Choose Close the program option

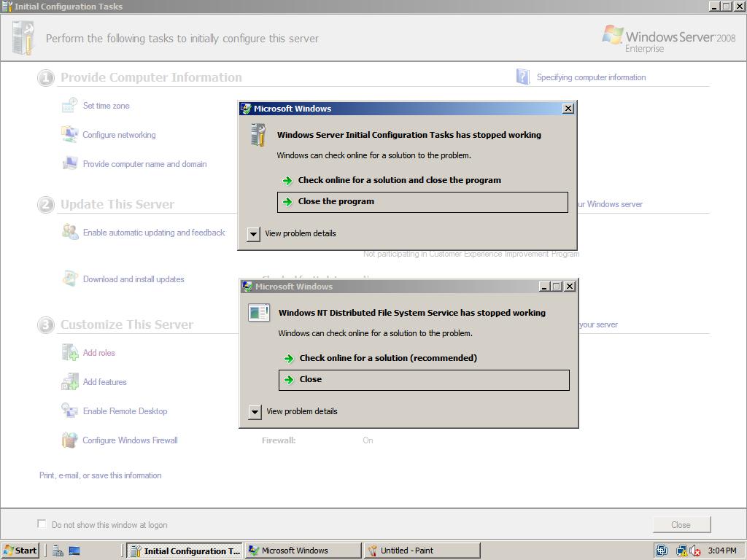tap(422, 202)
